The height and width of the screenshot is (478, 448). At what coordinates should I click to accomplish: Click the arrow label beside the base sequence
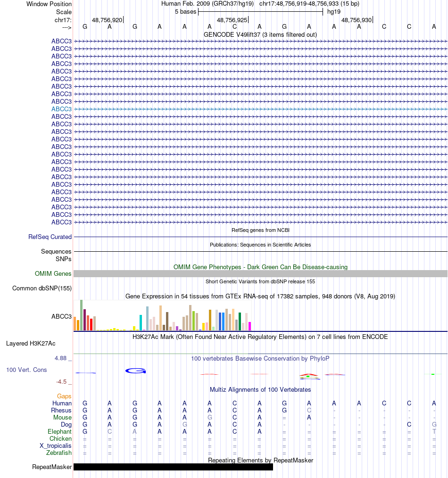tap(66, 27)
